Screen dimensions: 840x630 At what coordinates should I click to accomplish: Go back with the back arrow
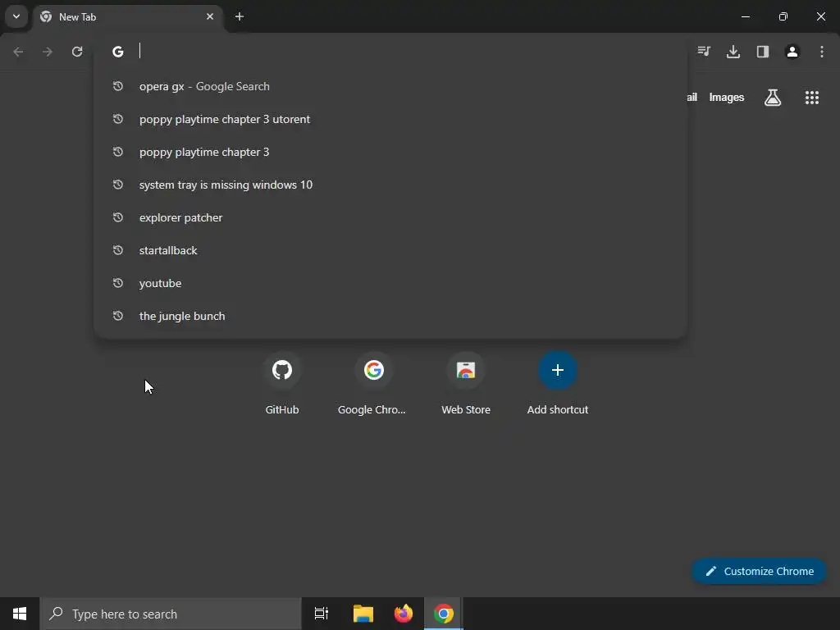point(18,52)
